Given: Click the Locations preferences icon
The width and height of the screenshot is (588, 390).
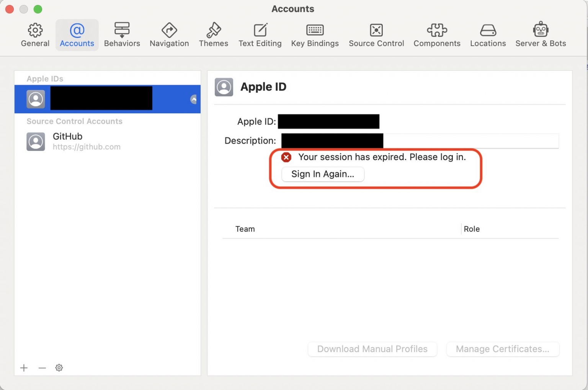Looking at the screenshot, I should pyautogui.click(x=488, y=34).
